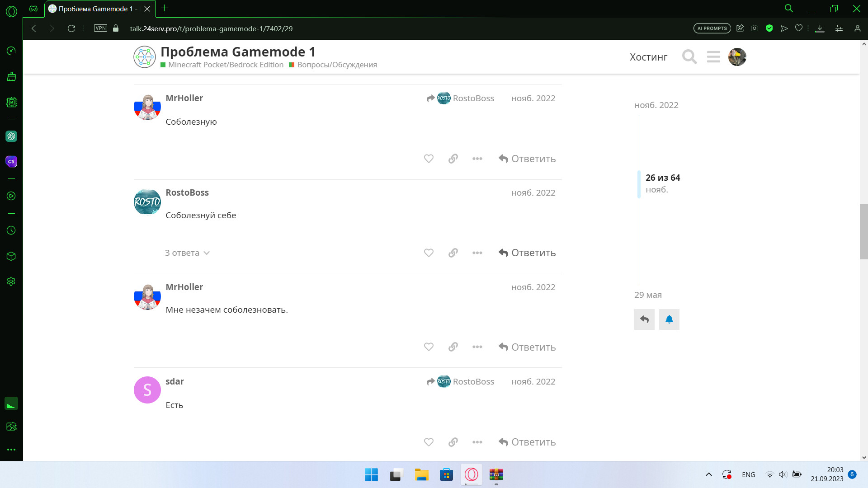868x488 pixels.
Task: Take a snapshot with camera icon
Action: pyautogui.click(x=755, y=28)
